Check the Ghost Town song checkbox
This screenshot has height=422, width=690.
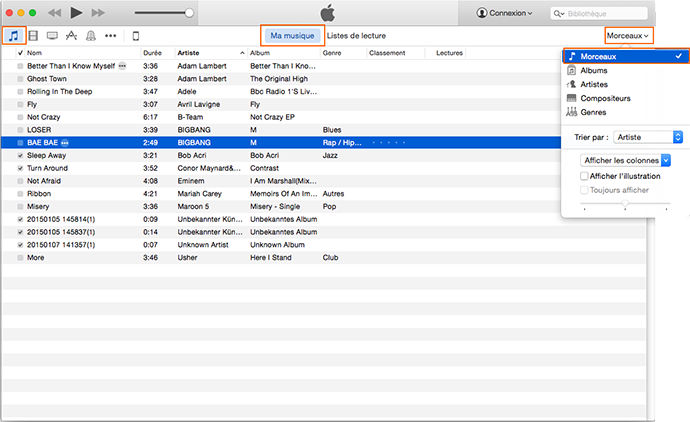(20, 79)
